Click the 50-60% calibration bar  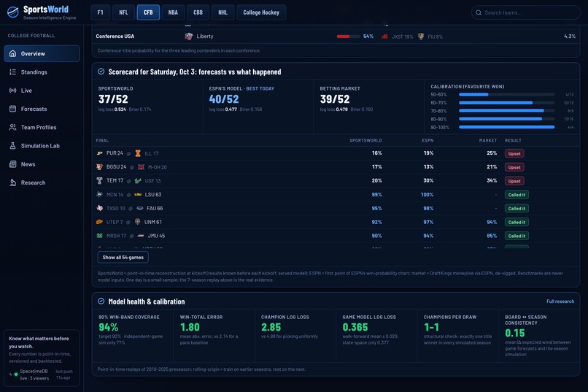[x=506, y=94]
